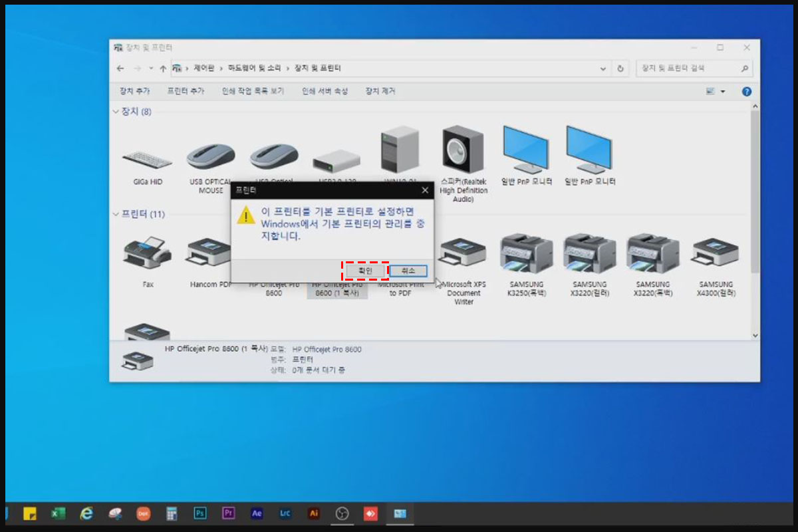Open help with the blue question mark
Screen dimensions: 798x532
[747, 91]
